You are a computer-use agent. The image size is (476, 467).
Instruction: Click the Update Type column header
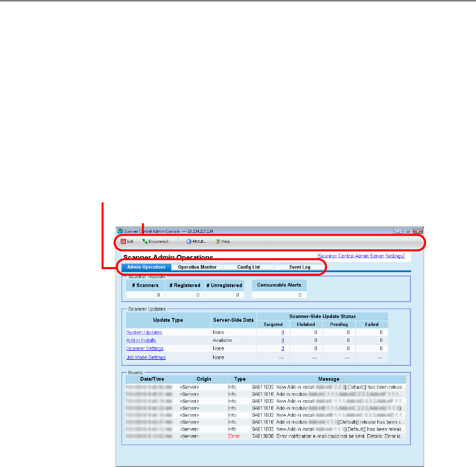coord(168,320)
